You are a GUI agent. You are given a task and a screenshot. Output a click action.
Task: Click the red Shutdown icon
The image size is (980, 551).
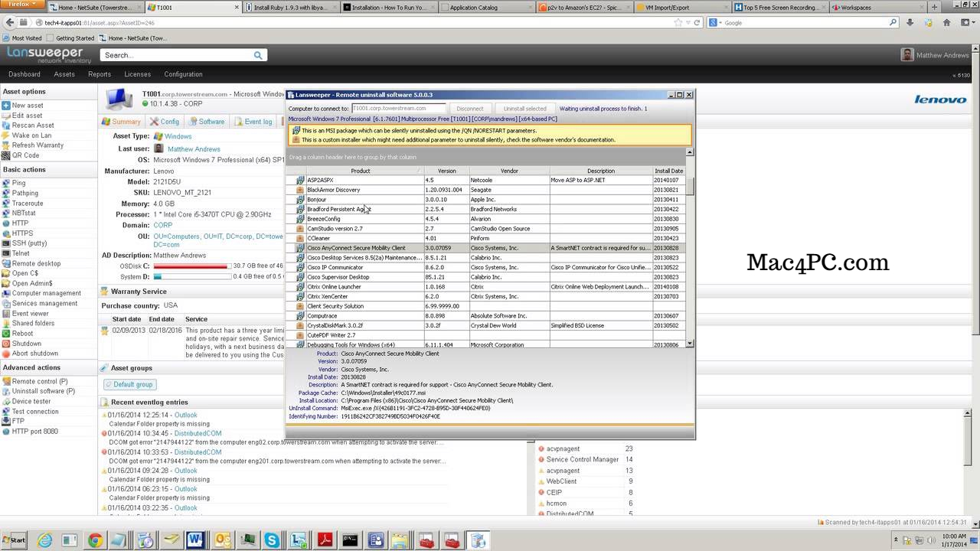pyautogui.click(x=6, y=344)
